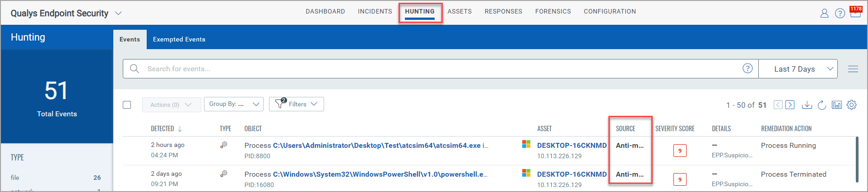Viewport: 868px width, 192px height.
Task: Click the Filters funnel icon
Action: [280, 103]
